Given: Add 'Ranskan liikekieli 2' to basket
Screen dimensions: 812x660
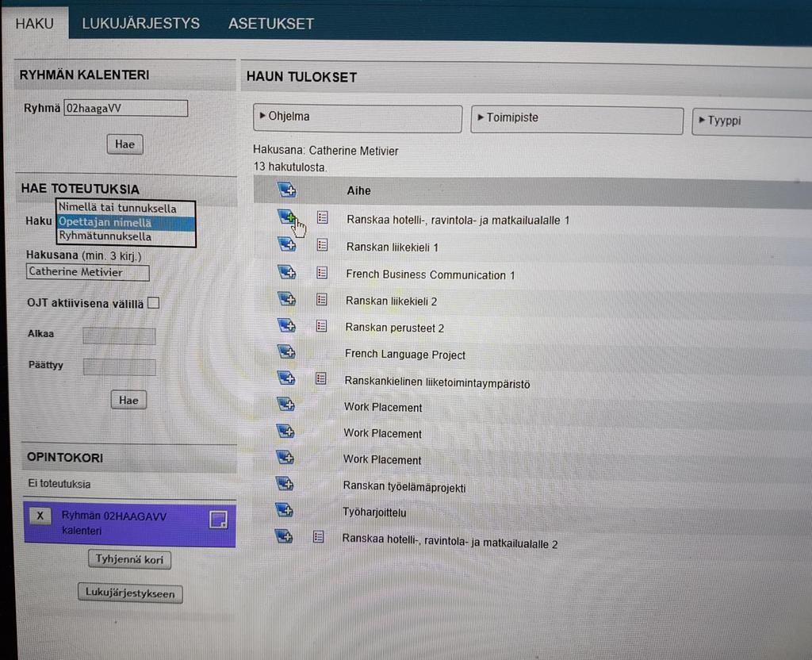Looking at the screenshot, I should tap(286, 298).
